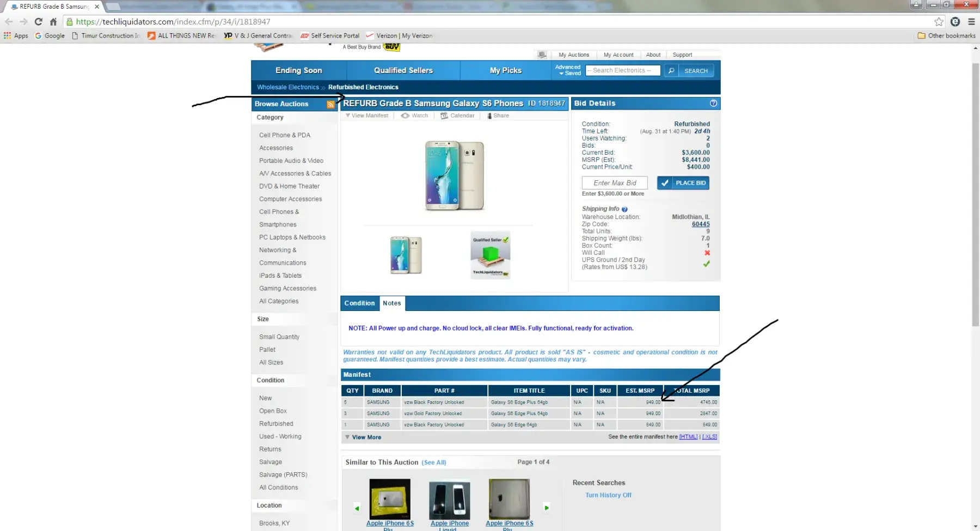Open the Ending Soon menu tab
This screenshot has height=531, width=980.
pos(298,70)
